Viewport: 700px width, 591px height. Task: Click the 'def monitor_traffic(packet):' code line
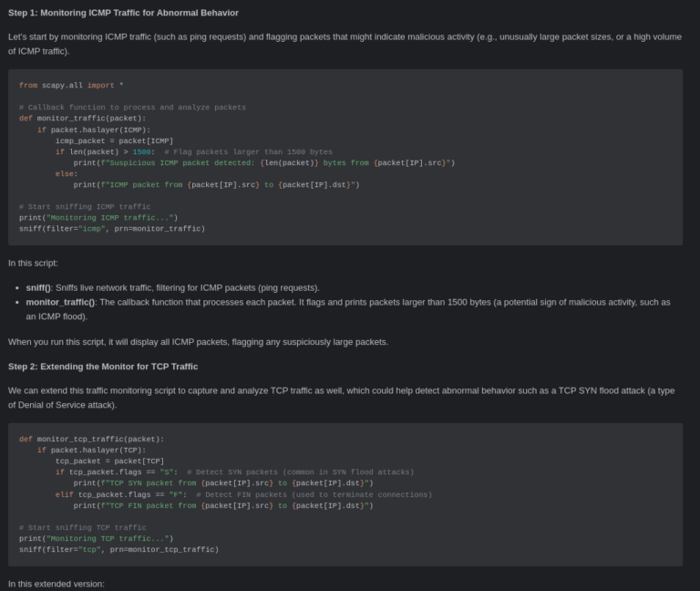(x=82, y=119)
